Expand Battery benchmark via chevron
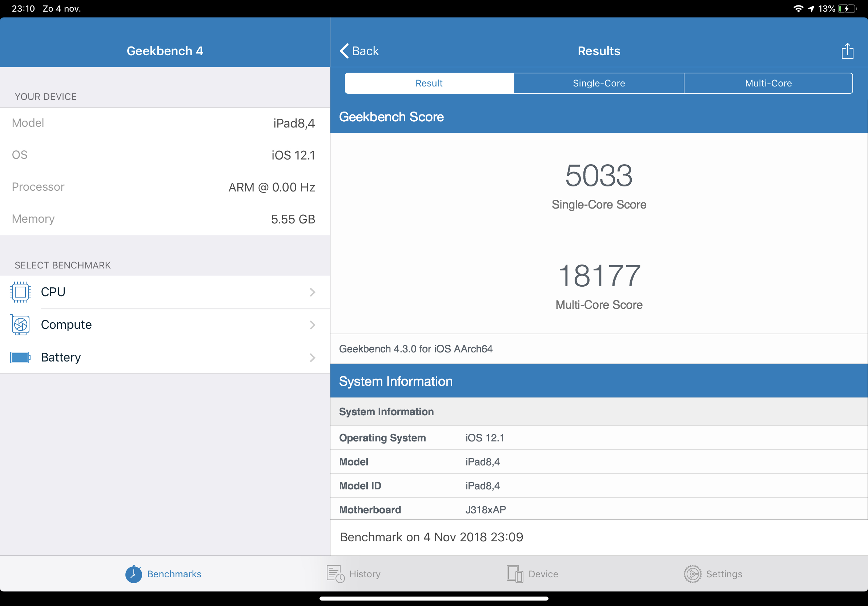868x606 pixels. 312,357
